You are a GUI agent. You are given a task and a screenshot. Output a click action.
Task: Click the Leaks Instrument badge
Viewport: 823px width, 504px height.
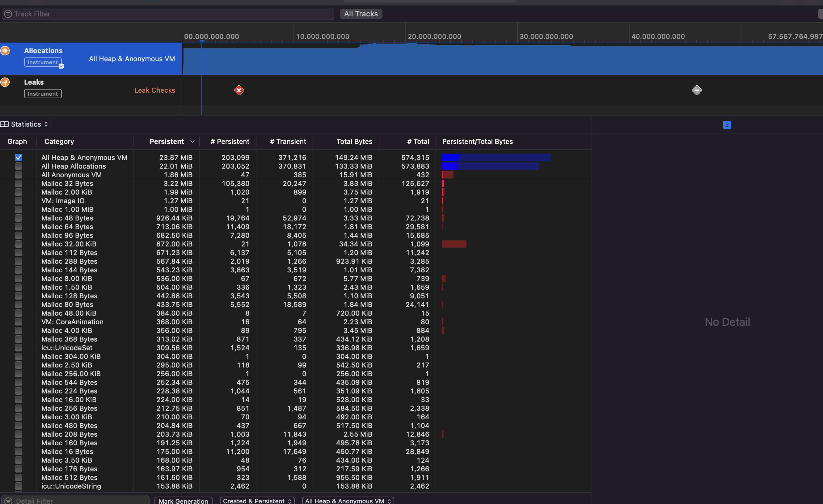[x=43, y=94]
